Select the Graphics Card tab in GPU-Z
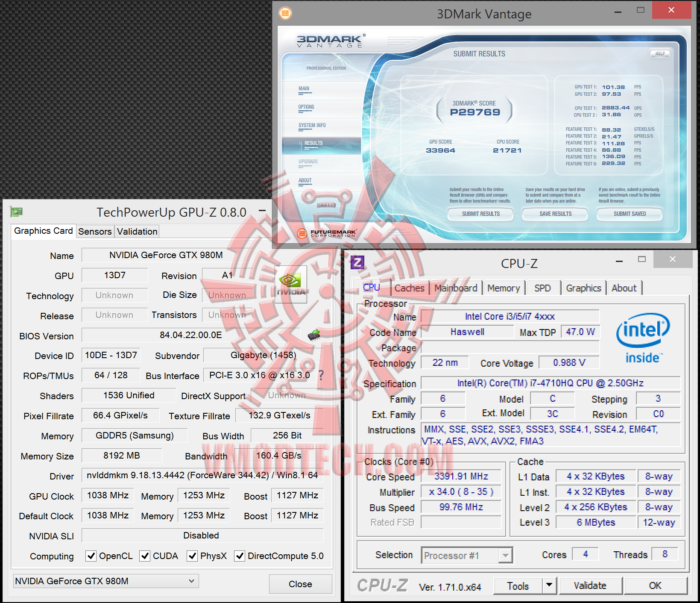 43,231
